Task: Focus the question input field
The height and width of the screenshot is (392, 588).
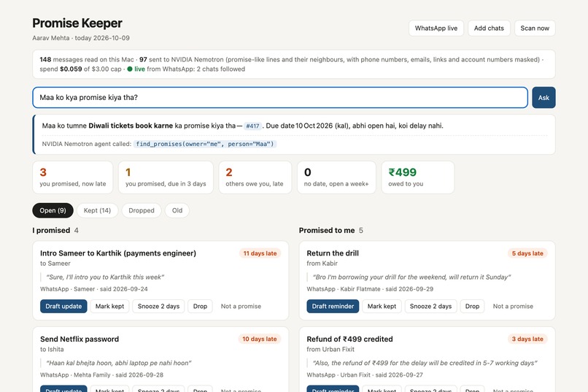Action: pyautogui.click(x=280, y=98)
